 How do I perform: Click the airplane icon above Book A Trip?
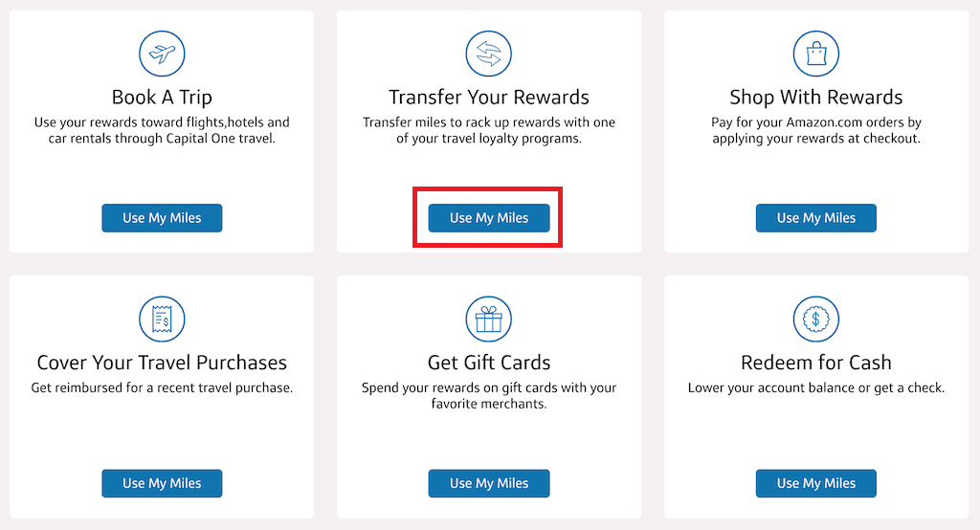point(162,54)
